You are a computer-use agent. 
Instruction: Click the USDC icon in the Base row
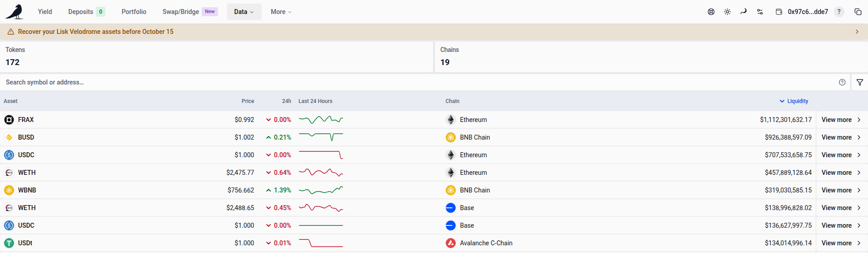[9, 225]
